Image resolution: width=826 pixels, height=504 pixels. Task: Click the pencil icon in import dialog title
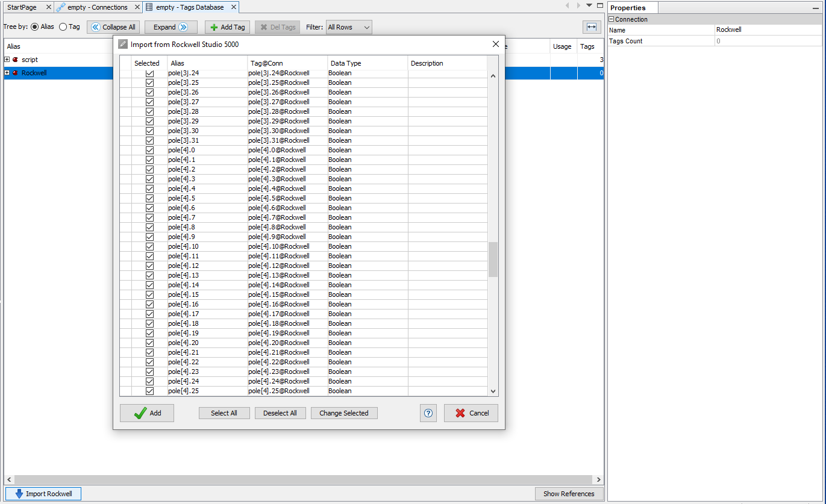point(123,44)
